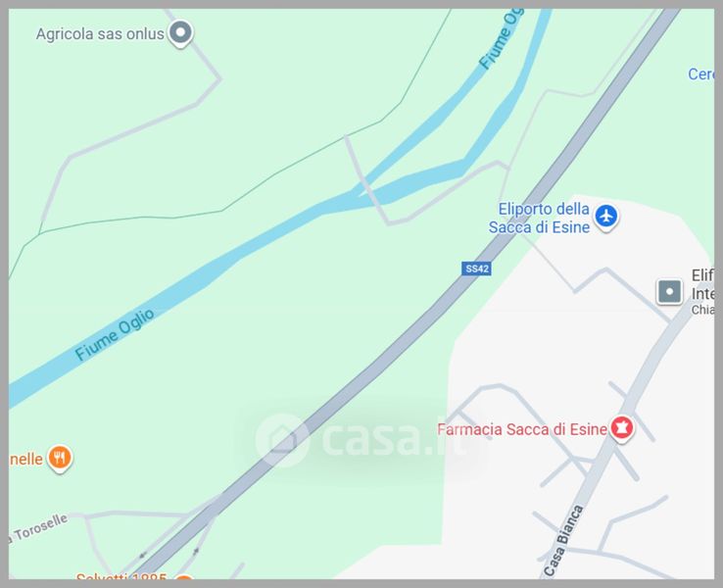This screenshot has height=588, width=723.
Task: Select the SS42 road shield badge
Action: [476, 269]
